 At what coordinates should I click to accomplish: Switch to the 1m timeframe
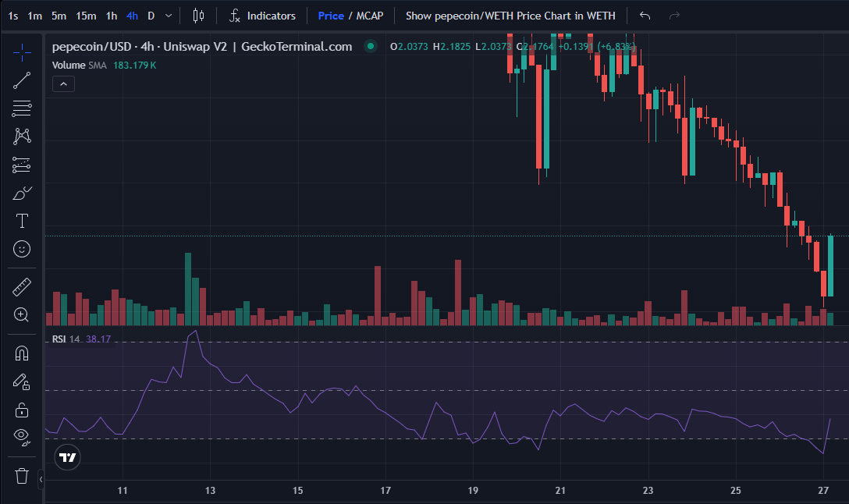click(x=34, y=16)
